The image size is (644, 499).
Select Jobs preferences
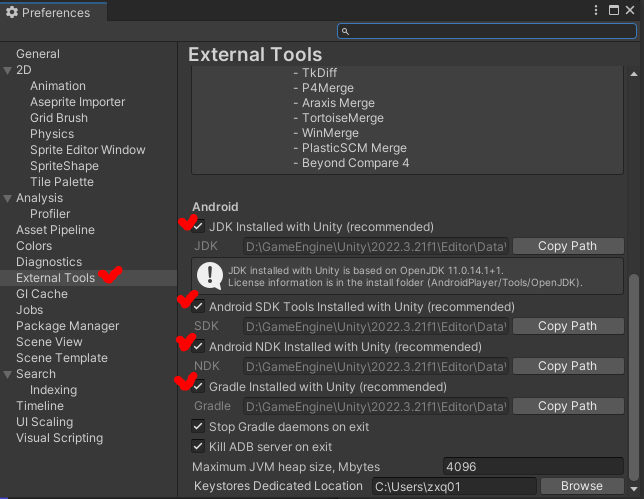(29, 310)
